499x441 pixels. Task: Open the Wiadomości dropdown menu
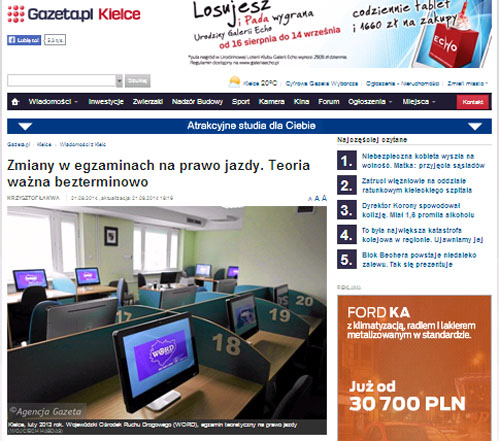coord(53,102)
